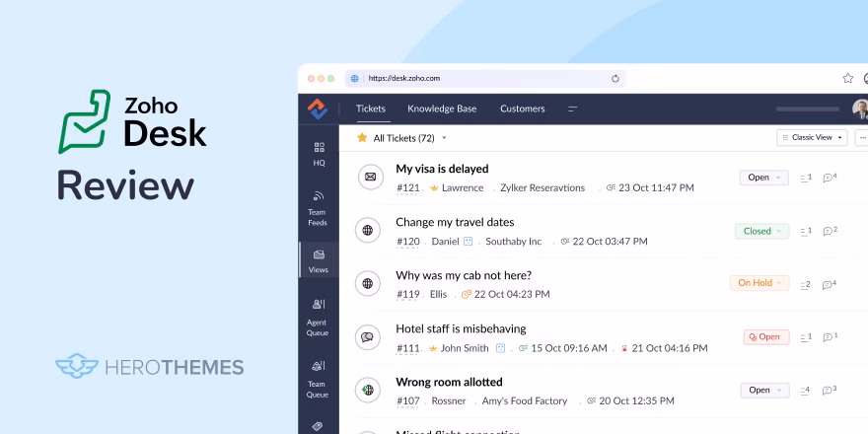Click contact name Rossner

tap(449, 400)
